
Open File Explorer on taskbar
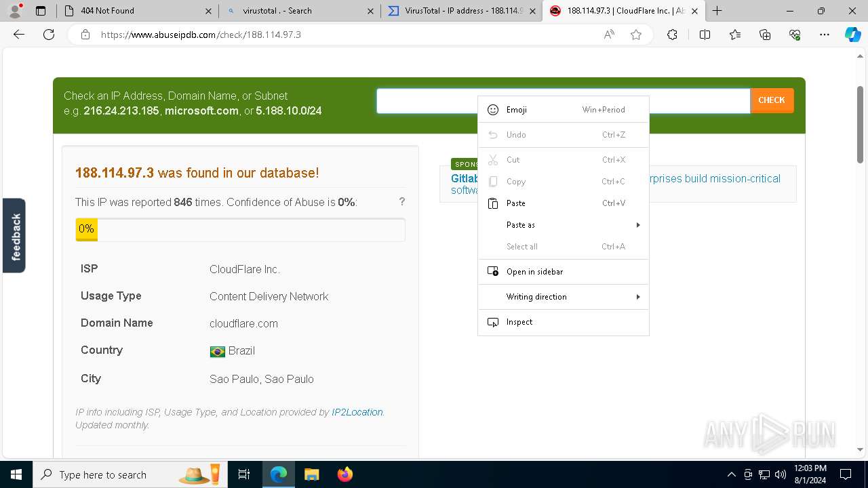(x=311, y=474)
